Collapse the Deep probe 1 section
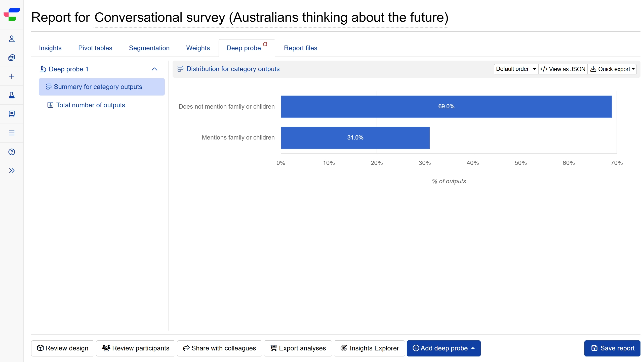Image resolution: width=644 pixels, height=362 pixels. 154,69
